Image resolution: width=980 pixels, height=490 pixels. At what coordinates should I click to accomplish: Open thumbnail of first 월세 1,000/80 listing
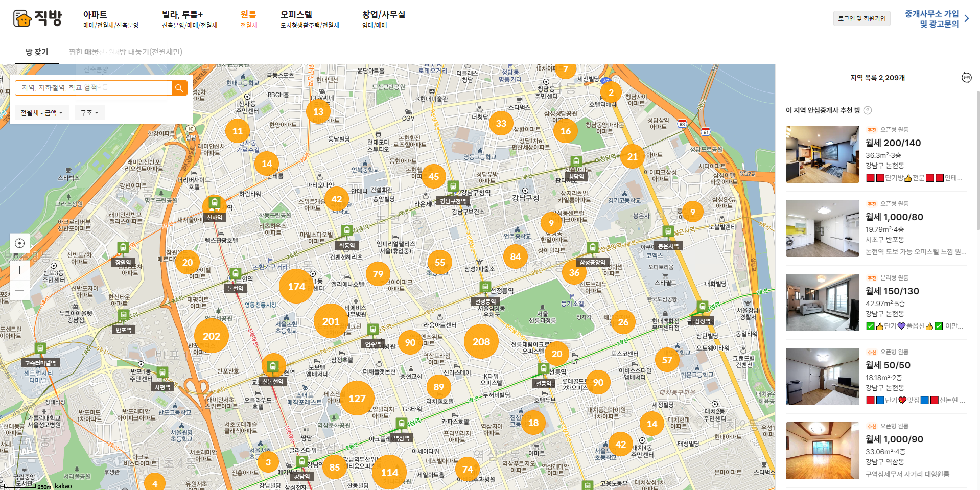[x=823, y=228]
